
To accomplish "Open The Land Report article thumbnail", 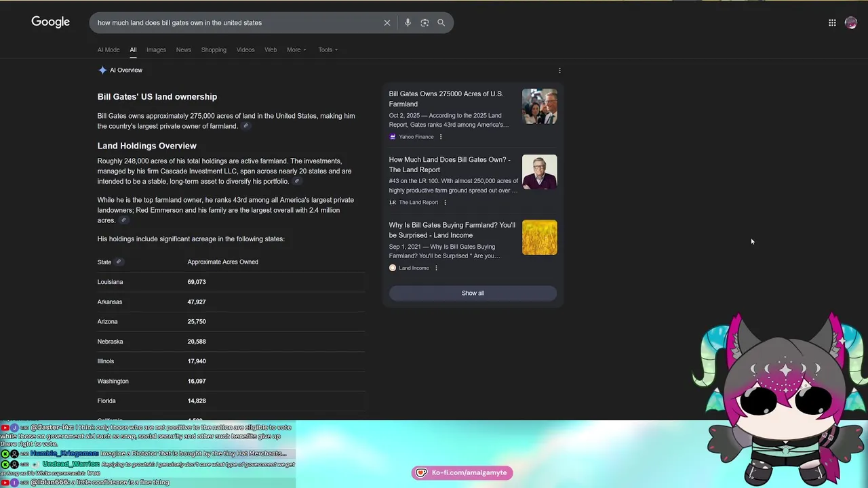I will point(540,172).
